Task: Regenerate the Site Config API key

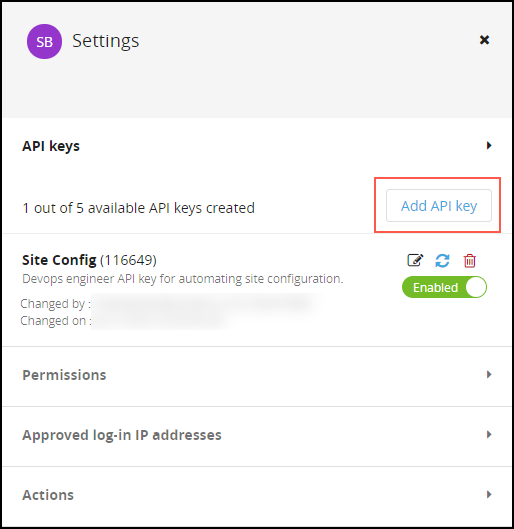Action: 442,260
